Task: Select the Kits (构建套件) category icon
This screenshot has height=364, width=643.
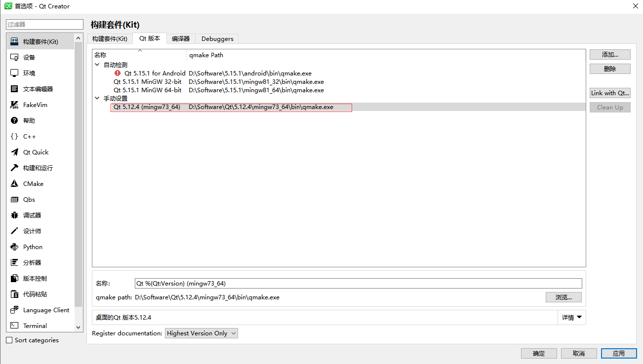Action: [x=14, y=42]
